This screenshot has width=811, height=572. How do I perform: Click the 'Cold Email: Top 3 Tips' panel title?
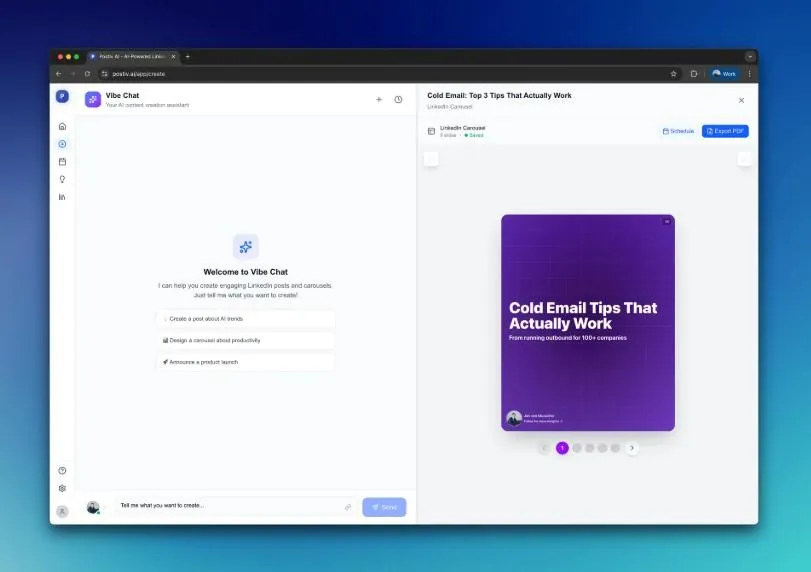click(499, 96)
